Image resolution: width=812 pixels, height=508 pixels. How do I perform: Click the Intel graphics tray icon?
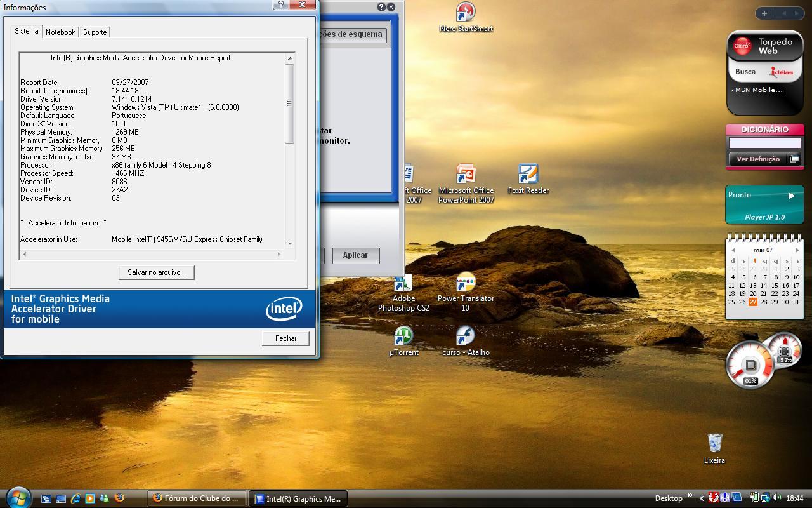pyautogui.click(x=737, y=498)
